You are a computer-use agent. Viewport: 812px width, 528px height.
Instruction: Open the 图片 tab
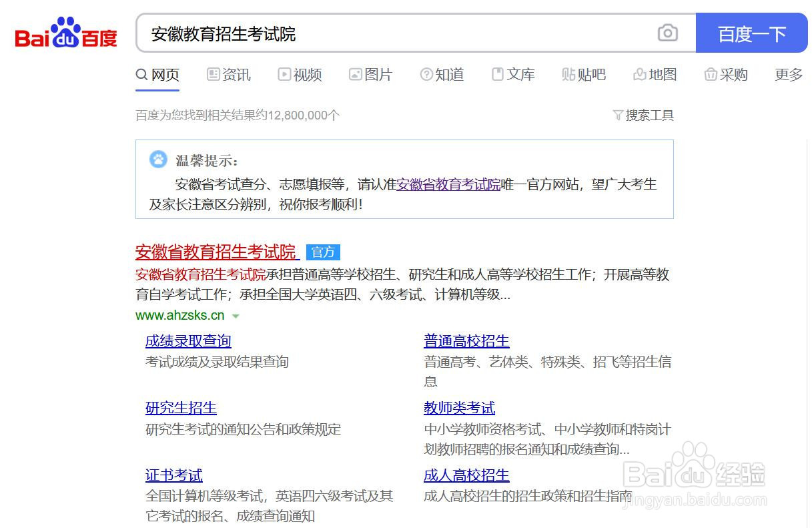371,75
